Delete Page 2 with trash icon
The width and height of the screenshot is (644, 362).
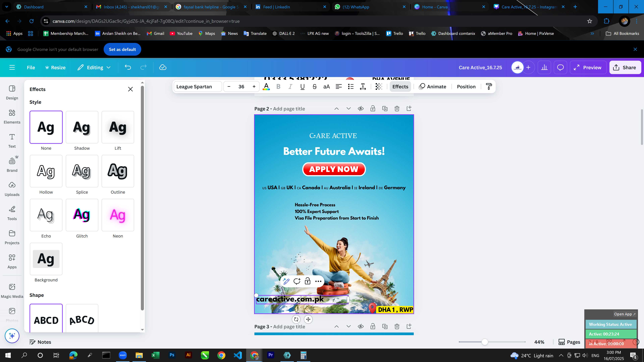397,109
